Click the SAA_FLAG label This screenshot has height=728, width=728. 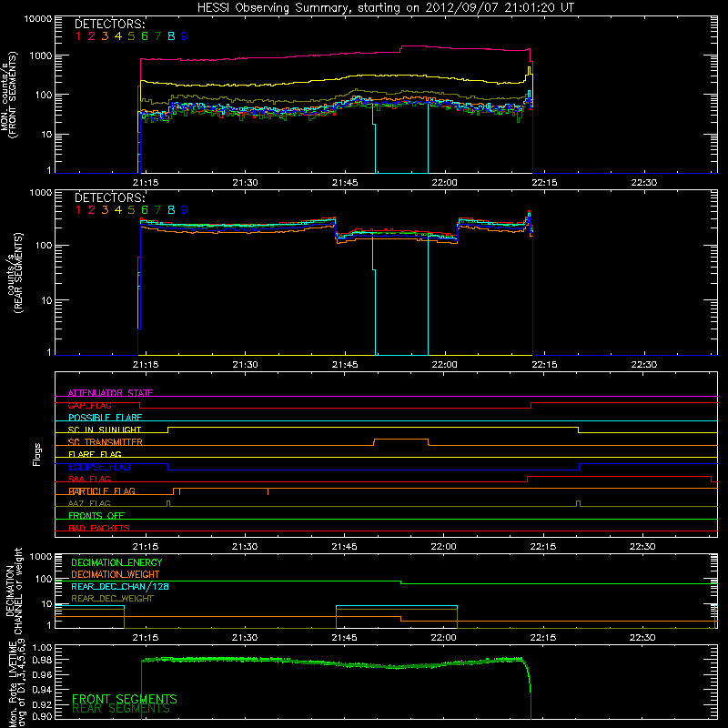[x=89, y=479]
